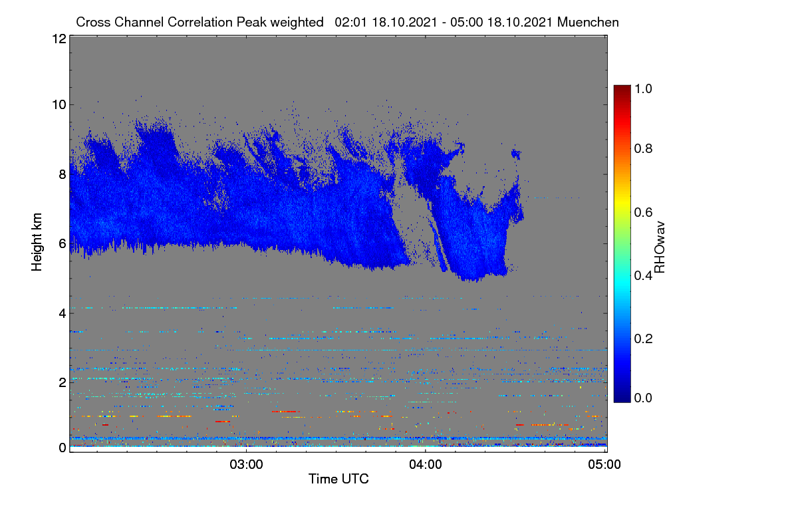Click the 'RHOwav' colorbar label

coord(660,247)
